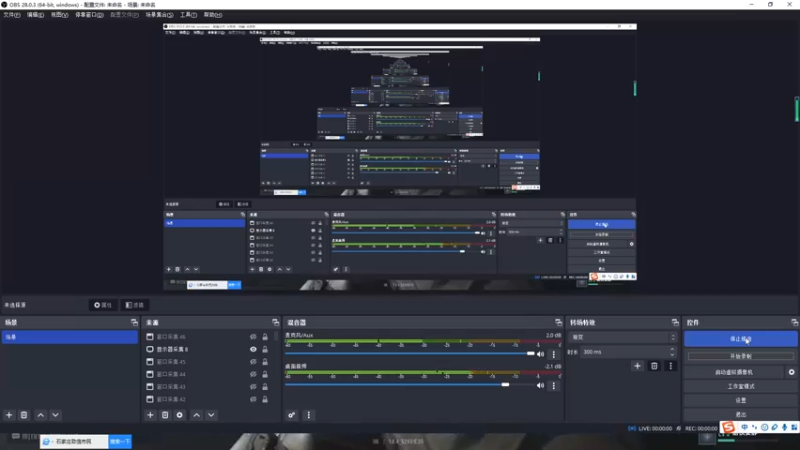Open 麦克风/Aux three-dot options menu
Viewport: 800px width, 450px height.
pos(554,354)
